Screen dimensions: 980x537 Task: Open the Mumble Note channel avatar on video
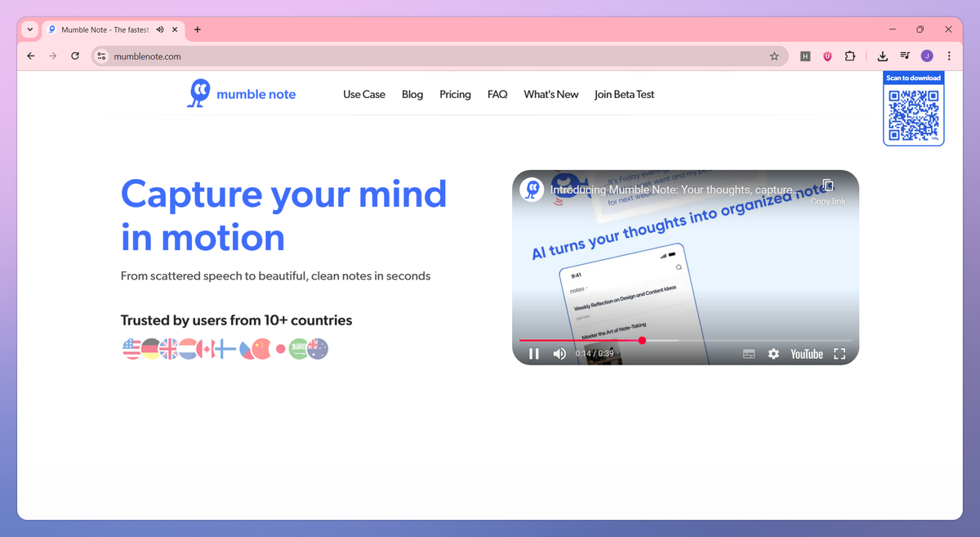pyautogui.click(x=532, y=190)
